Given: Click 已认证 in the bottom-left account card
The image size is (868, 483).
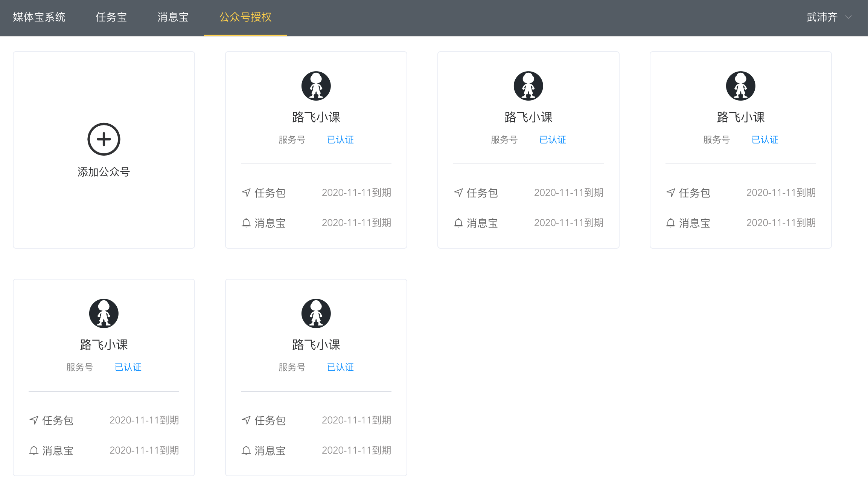Looking at the screenshot, I should pos(128,367).
